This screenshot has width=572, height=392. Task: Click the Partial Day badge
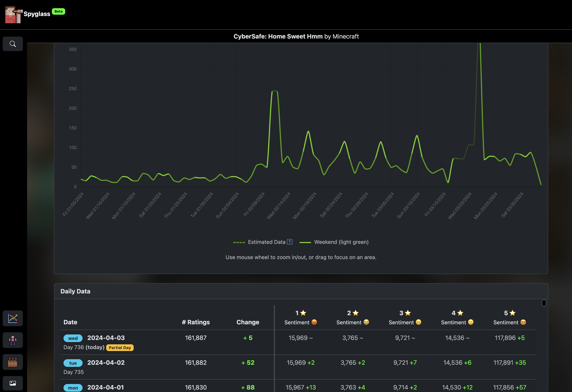point(120,347)
